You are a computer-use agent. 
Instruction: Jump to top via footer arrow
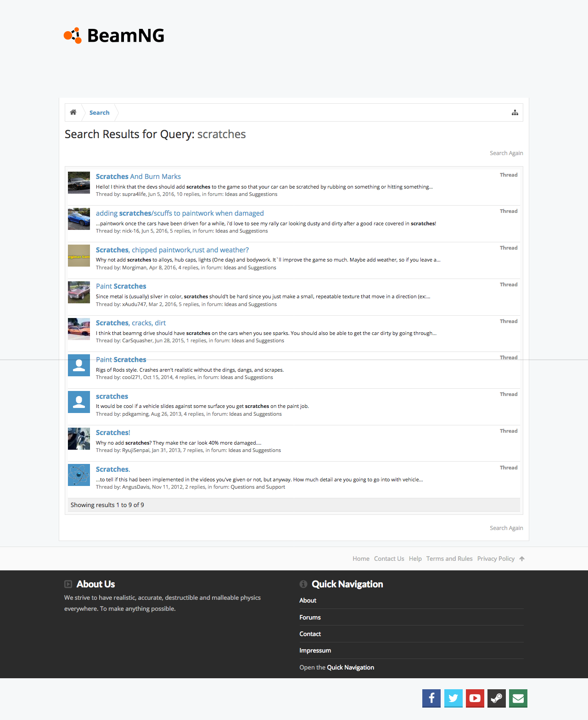[x=522, y=558]
